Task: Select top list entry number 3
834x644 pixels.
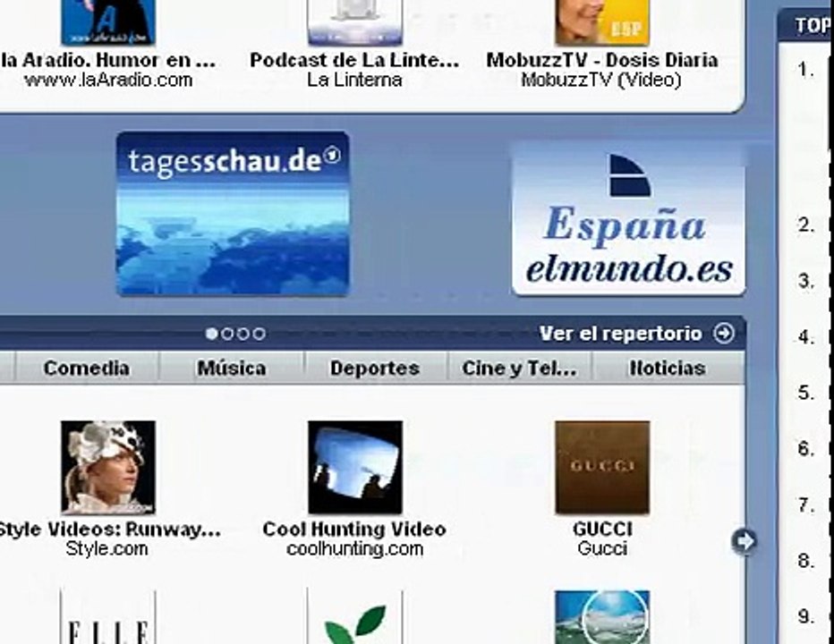Action: (x=806, y=282)
